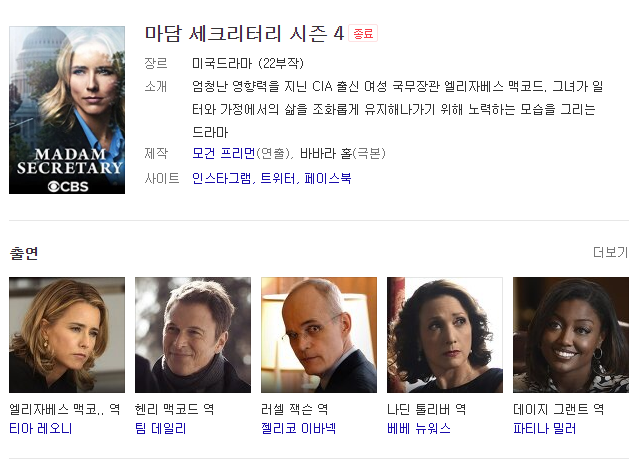The width and height of the screenshot is (639, 465).
Task: Click the red 종료 status badge
Action: click(363, 34)
